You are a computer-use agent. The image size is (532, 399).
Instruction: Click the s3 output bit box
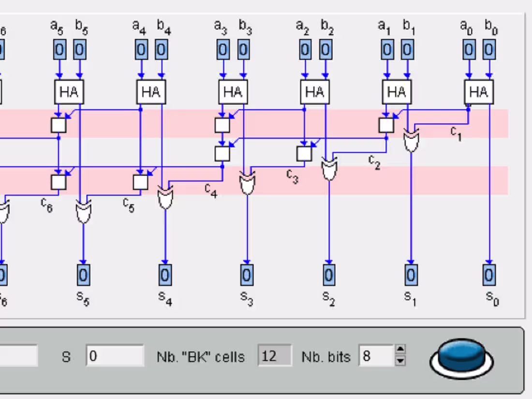click(247, 275)
